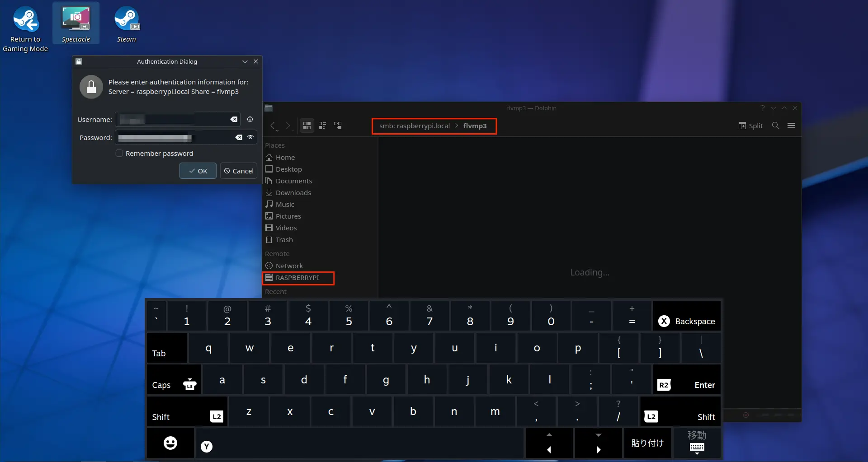The image size is (868, 462).
Task: Toggle left Shift key on virtual keyboard
Action: [x=187, y=411]
